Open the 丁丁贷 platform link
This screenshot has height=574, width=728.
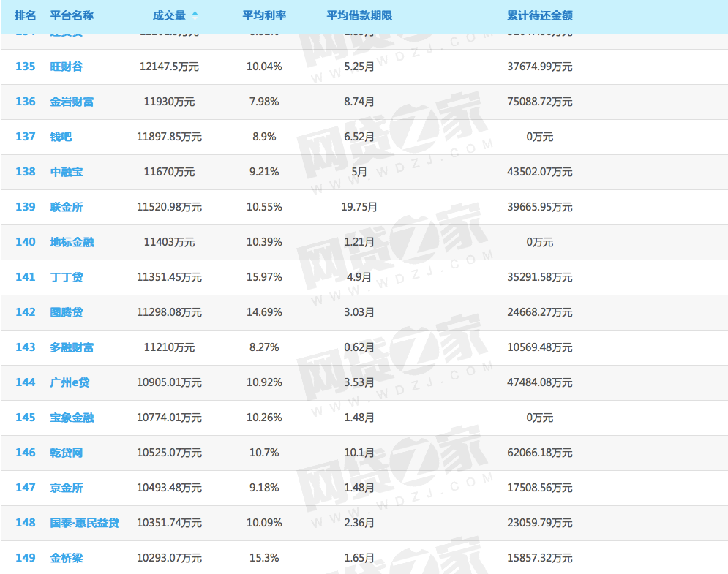[x=67, y=277]
